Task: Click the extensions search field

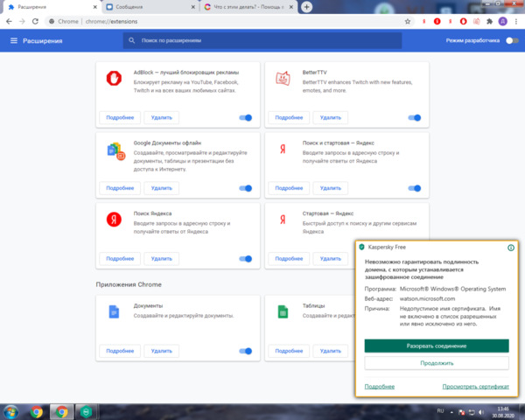Action: click(x=262, y=40)
